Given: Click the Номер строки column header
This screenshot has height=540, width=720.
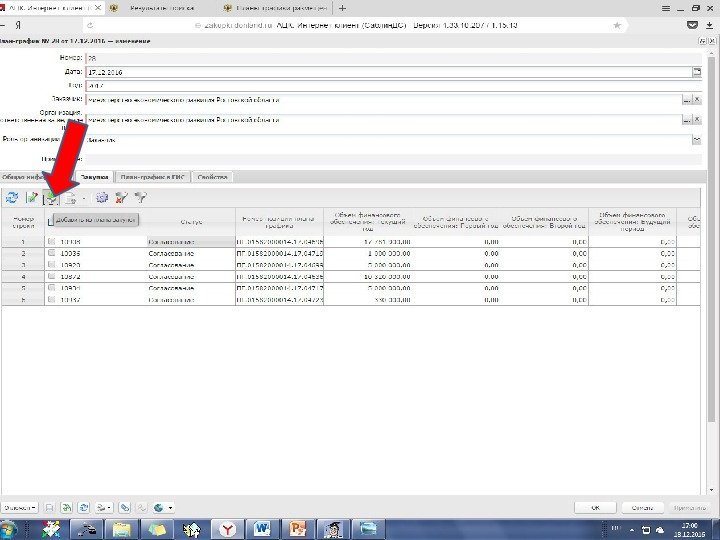Looking at the screenshot, I should [23, 222].
